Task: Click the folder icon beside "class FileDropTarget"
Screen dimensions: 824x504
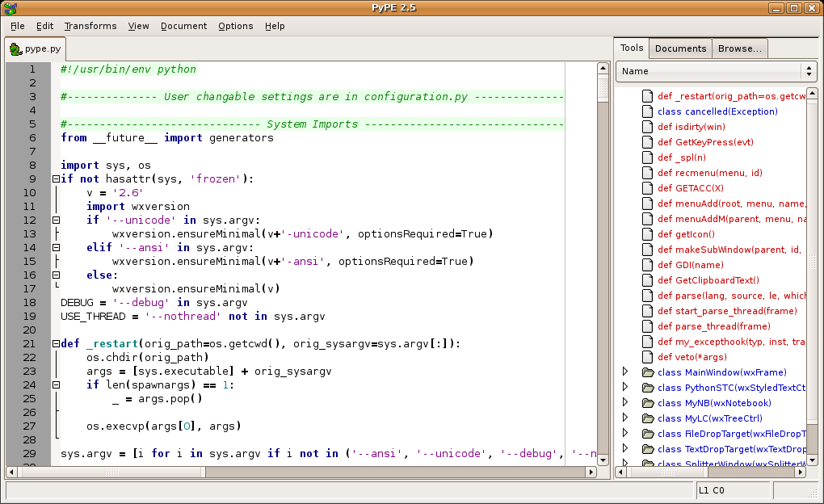Action: [x=648, y=434]
